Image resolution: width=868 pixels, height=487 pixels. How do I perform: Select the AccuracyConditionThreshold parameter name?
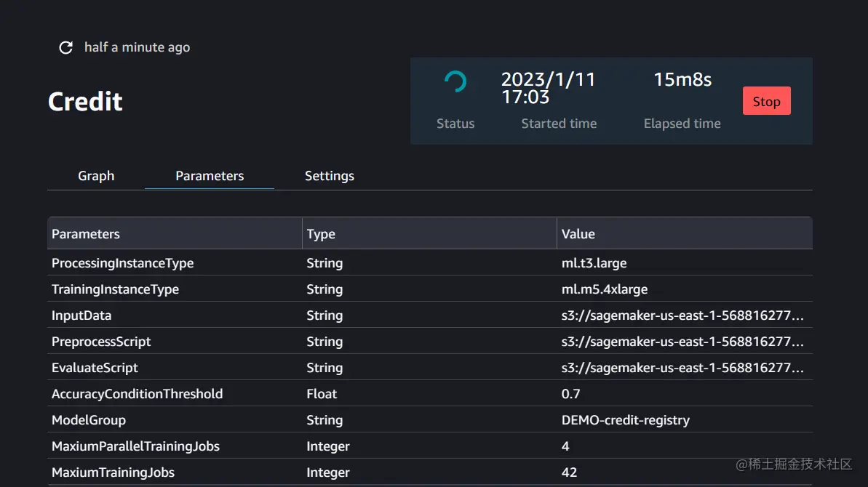(137, 394)
